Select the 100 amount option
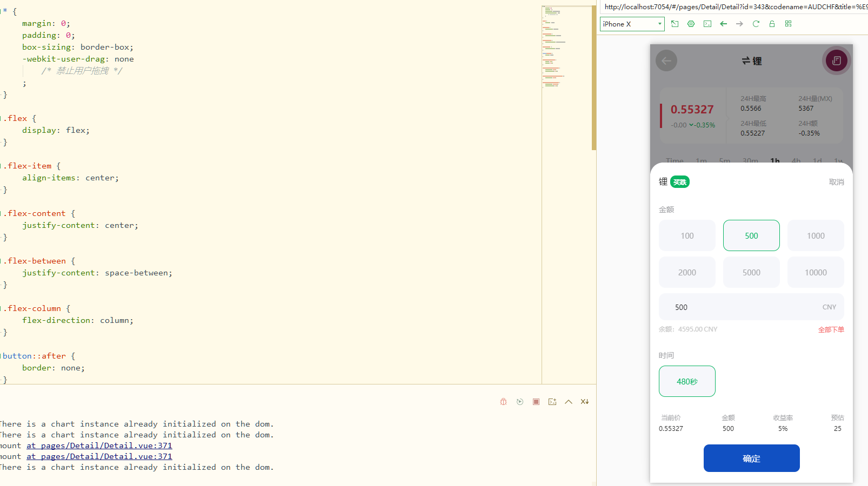The width and height of the screenshot is (868, 486). coord(687,235)
